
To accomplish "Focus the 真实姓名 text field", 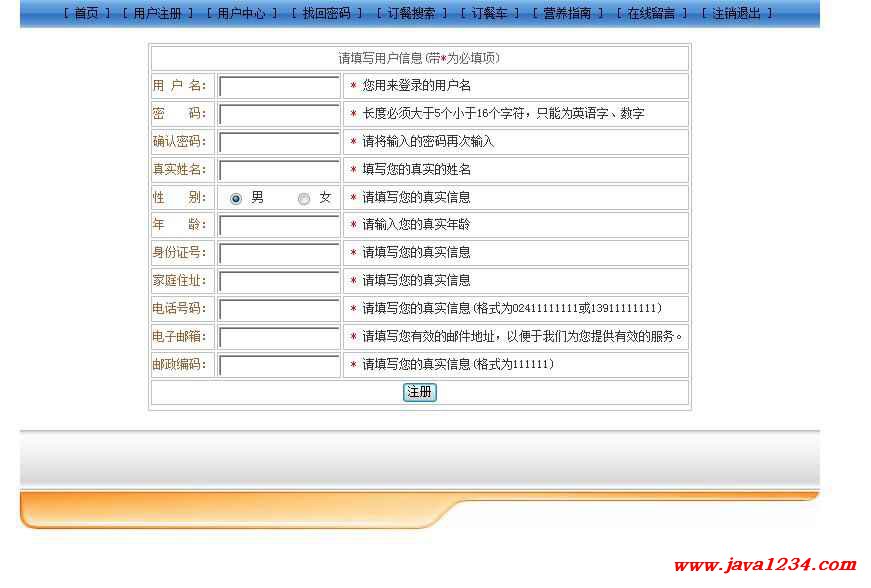I will tap(279, 171).
